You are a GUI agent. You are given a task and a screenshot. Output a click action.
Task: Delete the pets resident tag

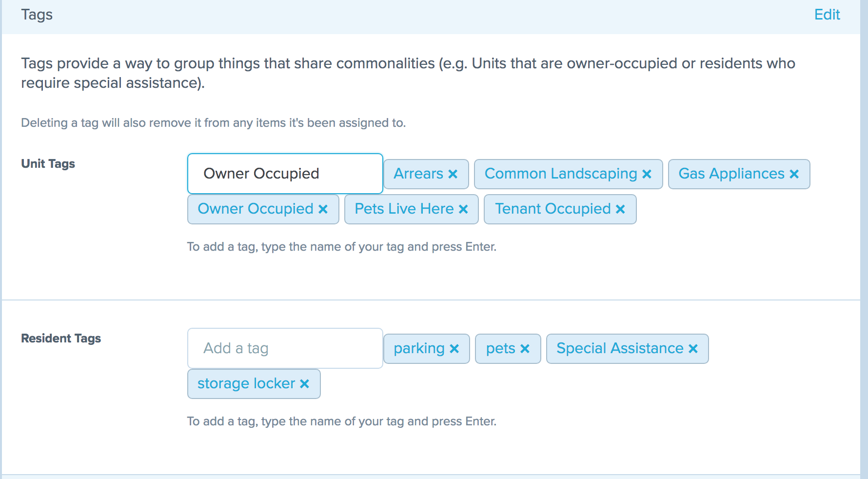[x=525, y=348]
